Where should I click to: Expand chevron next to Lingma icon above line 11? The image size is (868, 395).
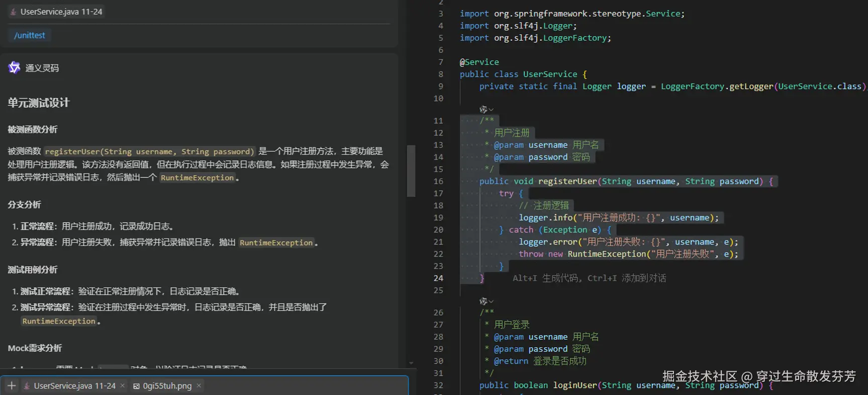click(491, 110)
